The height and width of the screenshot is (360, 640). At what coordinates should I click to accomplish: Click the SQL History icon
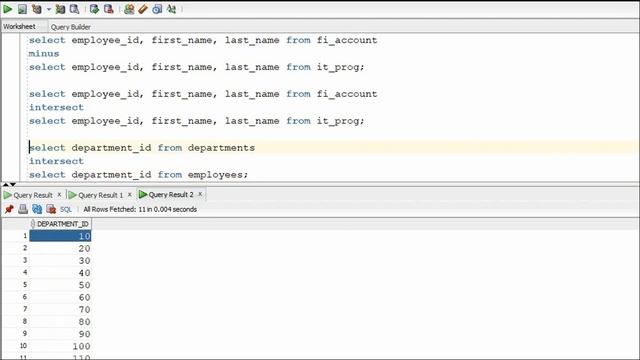coord(157,9)
